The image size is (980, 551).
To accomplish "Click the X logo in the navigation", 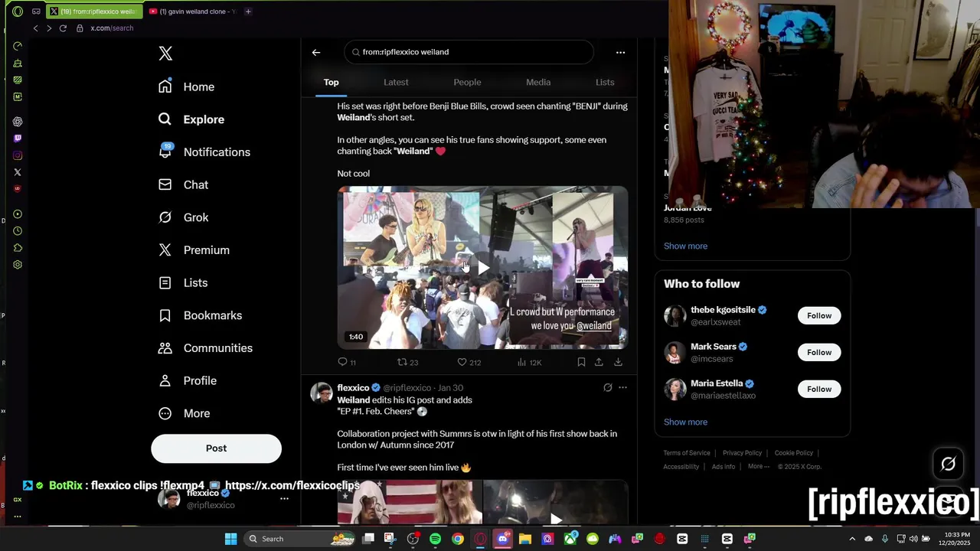I will pos(165,54).
